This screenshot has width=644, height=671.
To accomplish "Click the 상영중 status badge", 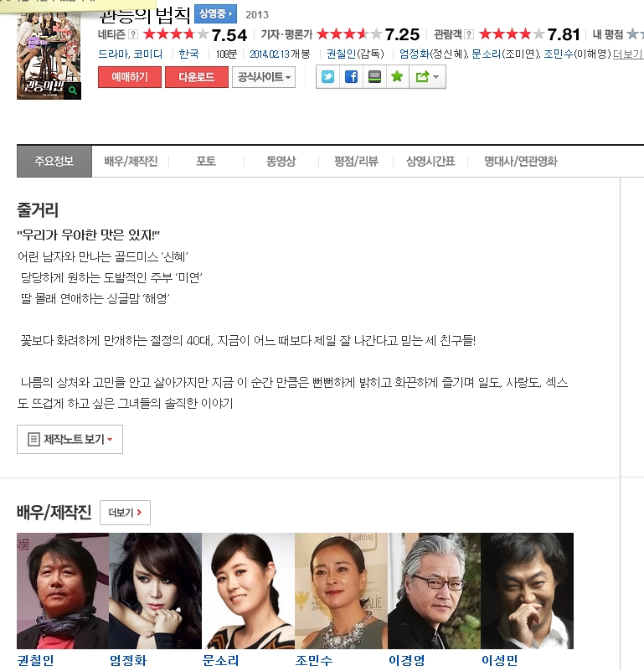I will (x=216, y=13).
